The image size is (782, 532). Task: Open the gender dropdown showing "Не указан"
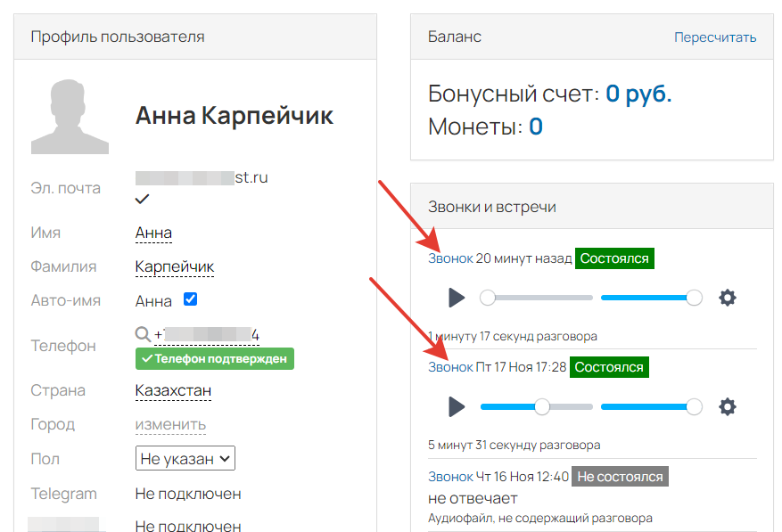pyautogui.click(x=185, y=458)
